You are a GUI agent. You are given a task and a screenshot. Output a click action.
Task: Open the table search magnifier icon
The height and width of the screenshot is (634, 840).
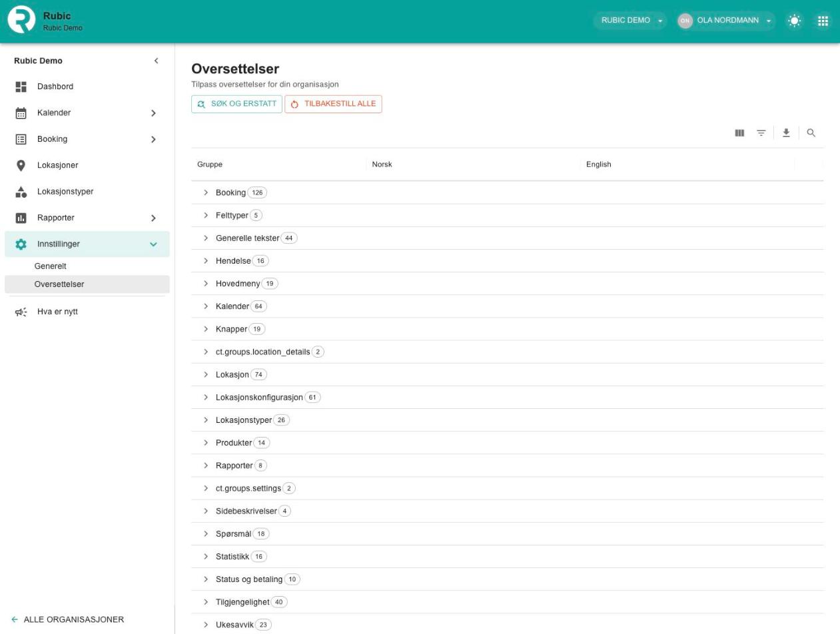[x=811, y=133]
